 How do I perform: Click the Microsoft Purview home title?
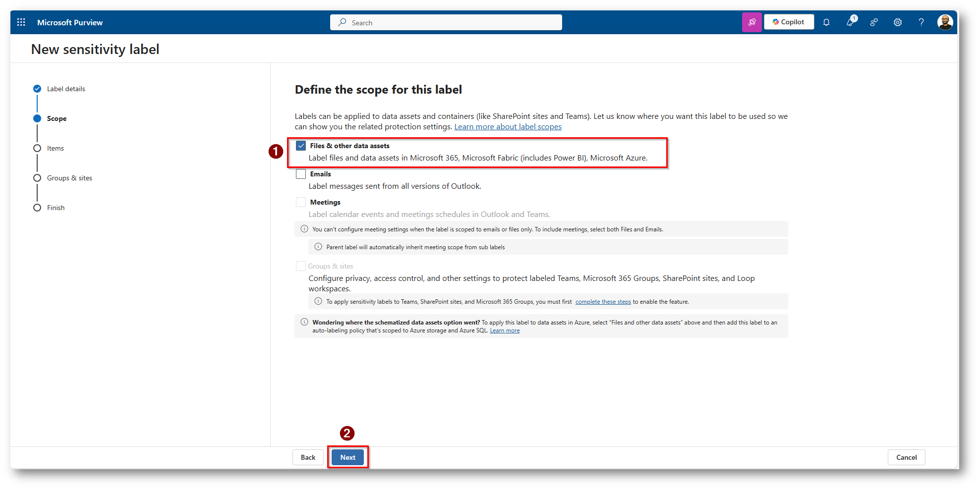tap(70, 22)
